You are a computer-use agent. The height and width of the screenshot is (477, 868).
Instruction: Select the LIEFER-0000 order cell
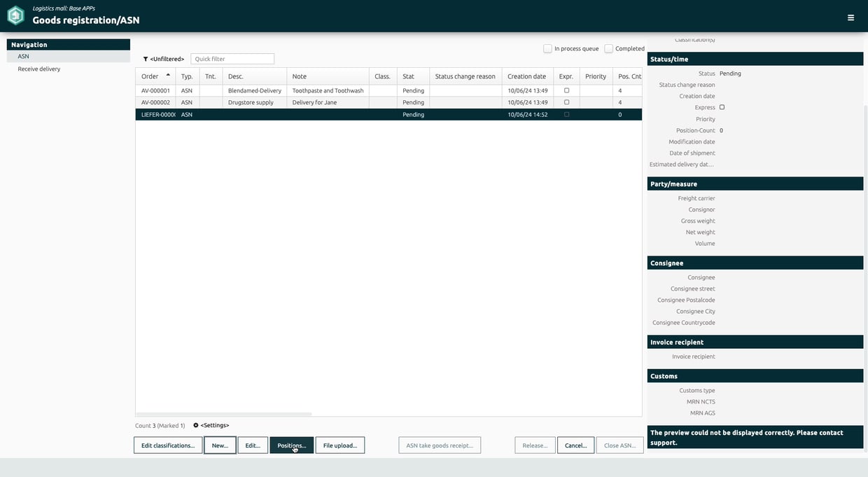[x=155, y=114]
